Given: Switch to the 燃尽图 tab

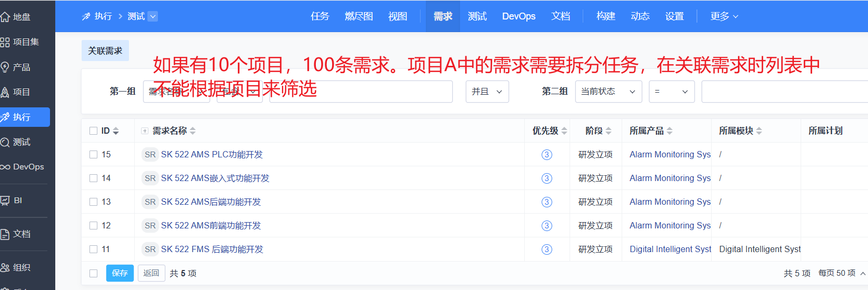Looking at the screenshot, I should (x=359, y=16).
